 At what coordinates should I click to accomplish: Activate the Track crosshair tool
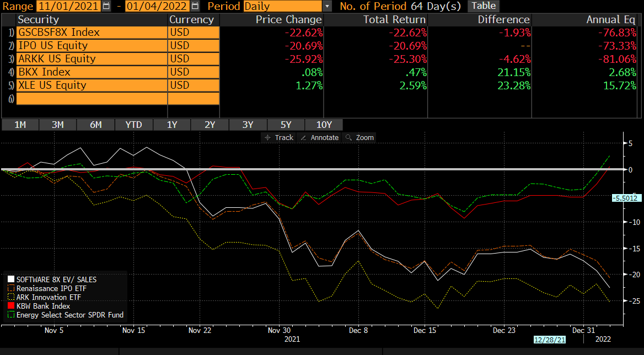pos(278,137)
